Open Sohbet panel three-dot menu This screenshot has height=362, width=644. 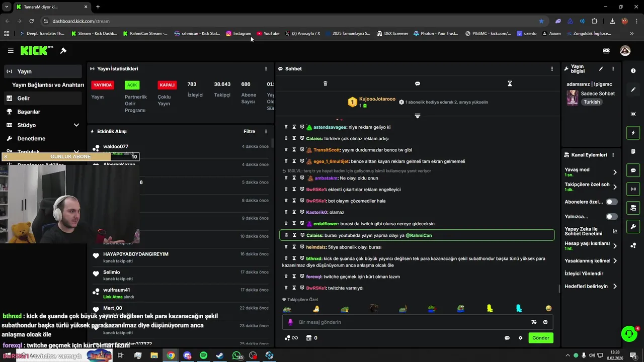click(x=552, y=69)
